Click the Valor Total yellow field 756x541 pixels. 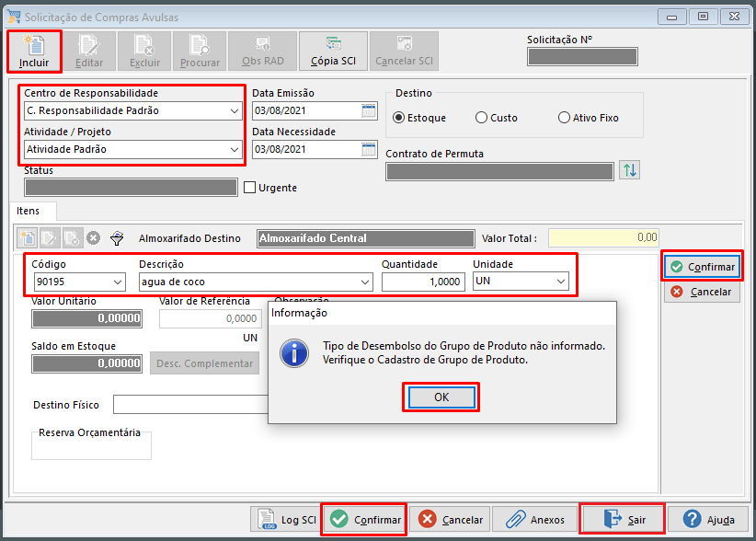click(603, 237)
